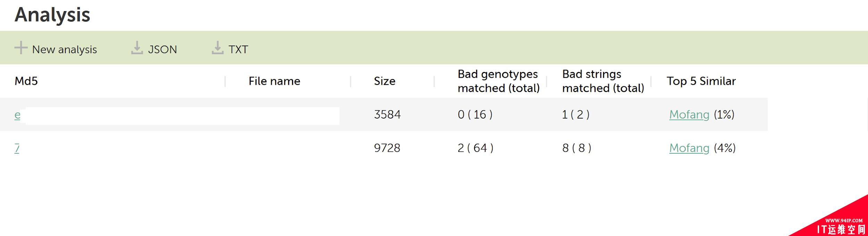Select the row with size 9728
The width and height of the screenshot is (868, 236).
point(384,148)
